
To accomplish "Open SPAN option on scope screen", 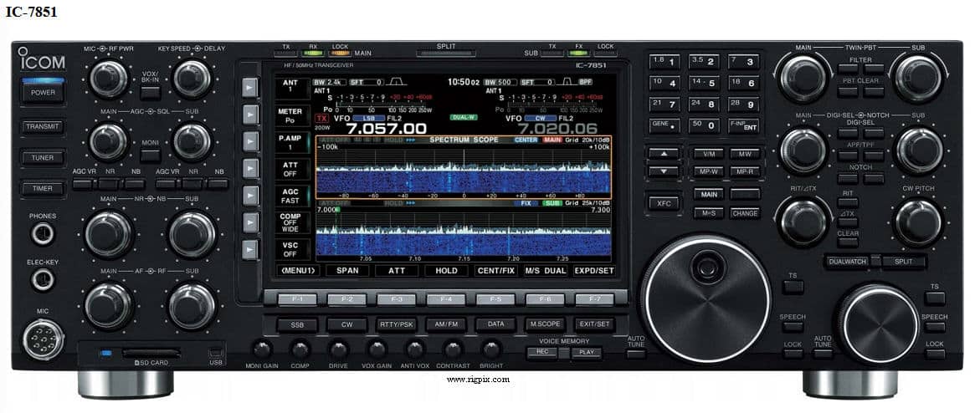I will tap(347, 271).
